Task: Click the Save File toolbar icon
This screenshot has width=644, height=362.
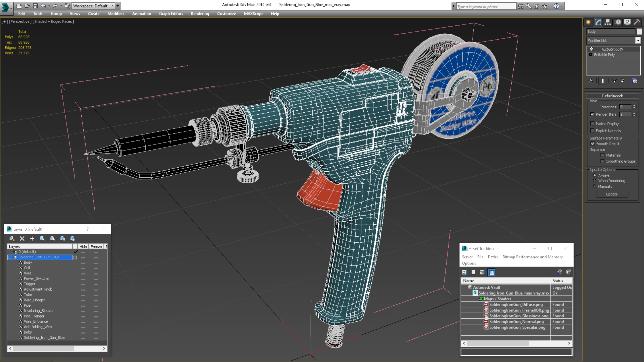Action: 35,6
